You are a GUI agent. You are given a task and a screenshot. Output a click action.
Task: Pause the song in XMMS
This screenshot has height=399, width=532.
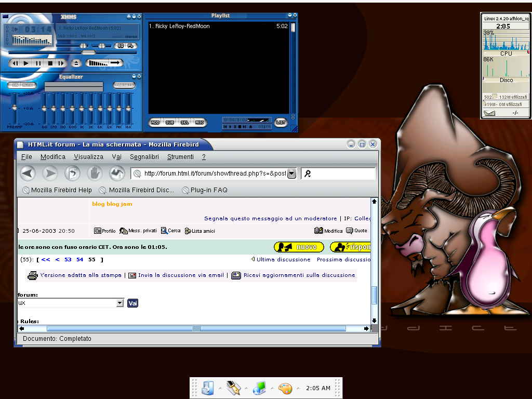click(38, 63)
